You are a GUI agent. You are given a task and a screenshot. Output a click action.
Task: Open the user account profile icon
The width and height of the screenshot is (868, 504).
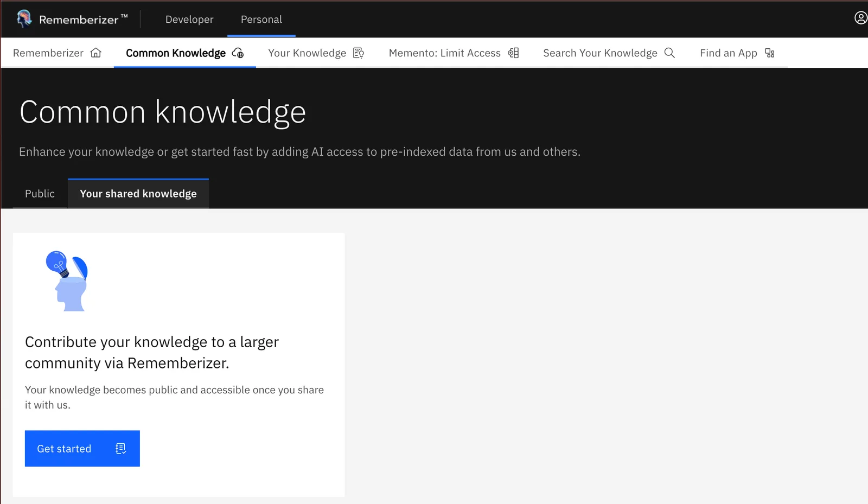click(860, 18)
